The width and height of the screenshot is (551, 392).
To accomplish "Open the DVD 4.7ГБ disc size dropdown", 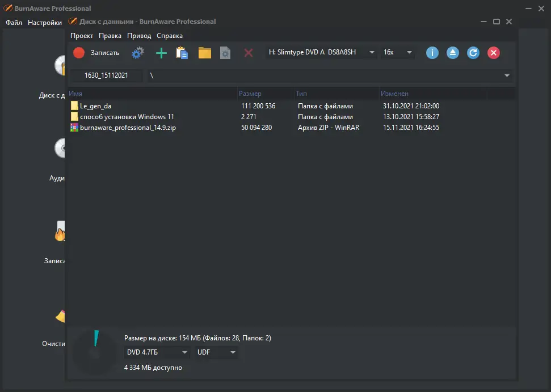I will [x=157, y=352].
